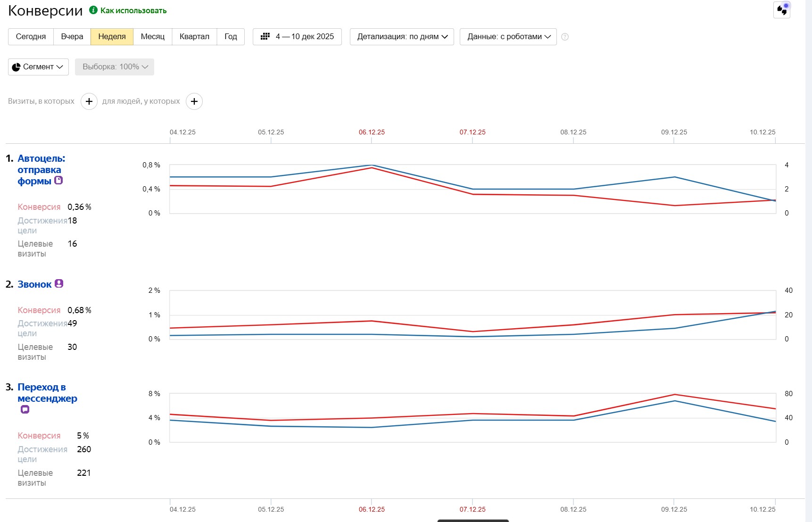Image resolution: width=812 pixels, height=522 pixels.
Task: Open the Данные: с роботами dropdown
Action: click(x=508, y=37)
